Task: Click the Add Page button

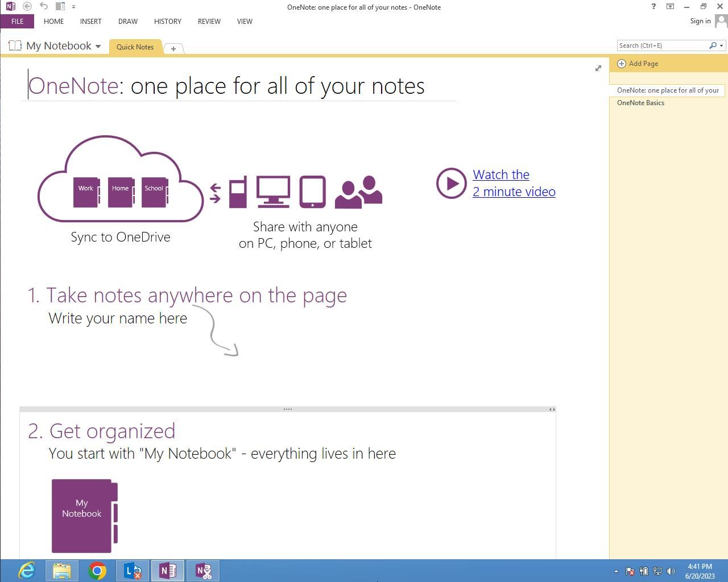Action: [x=638, y=64]
